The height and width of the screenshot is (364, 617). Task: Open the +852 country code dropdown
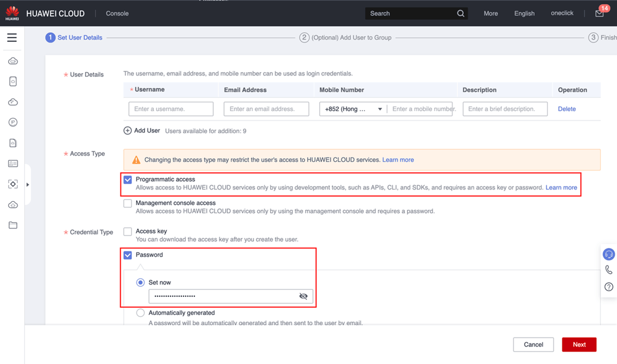353,109
